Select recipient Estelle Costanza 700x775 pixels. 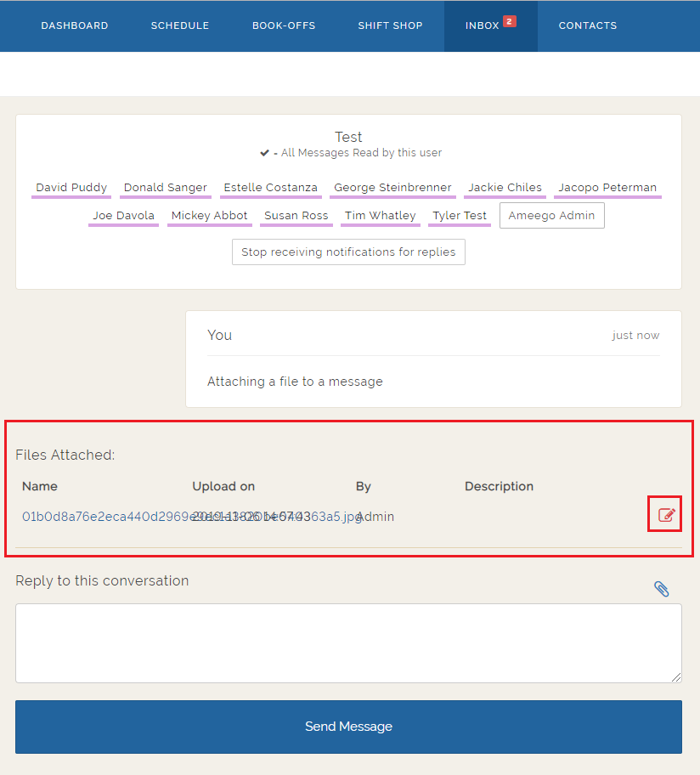coord(270,188)
